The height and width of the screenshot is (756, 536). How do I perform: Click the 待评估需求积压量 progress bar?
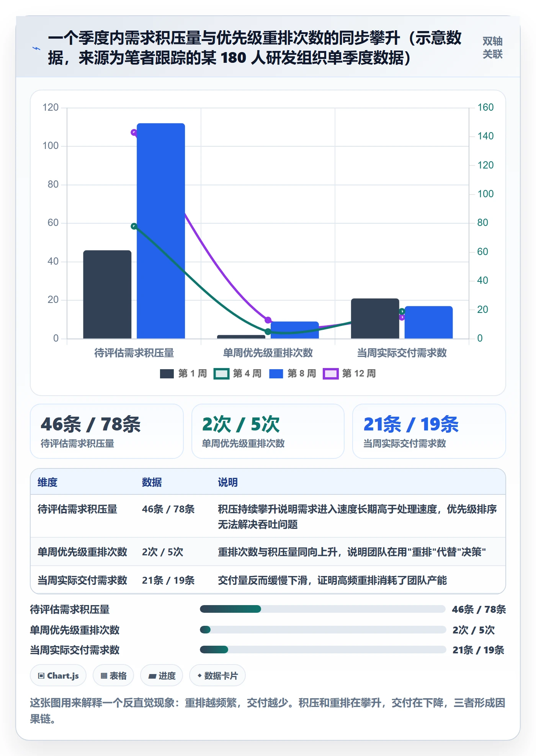[322, 609]
